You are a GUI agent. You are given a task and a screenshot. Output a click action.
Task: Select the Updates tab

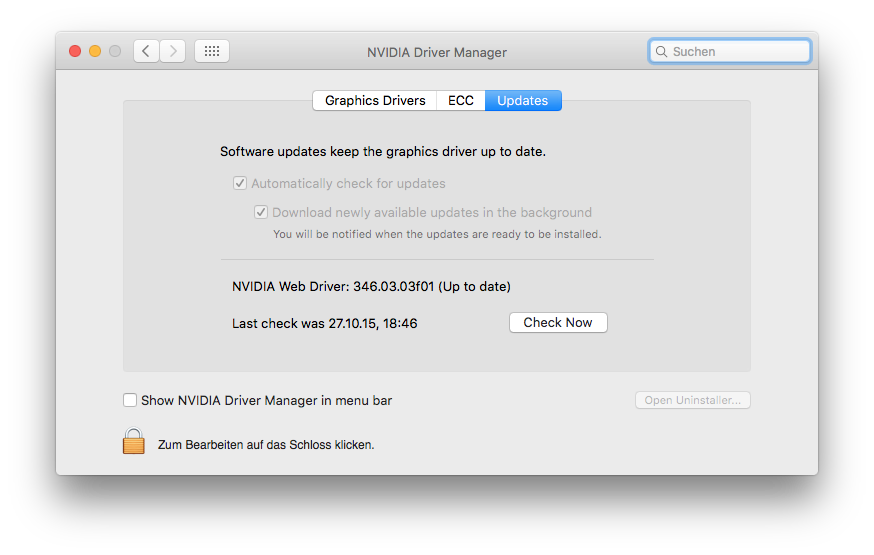click(522, 101)
